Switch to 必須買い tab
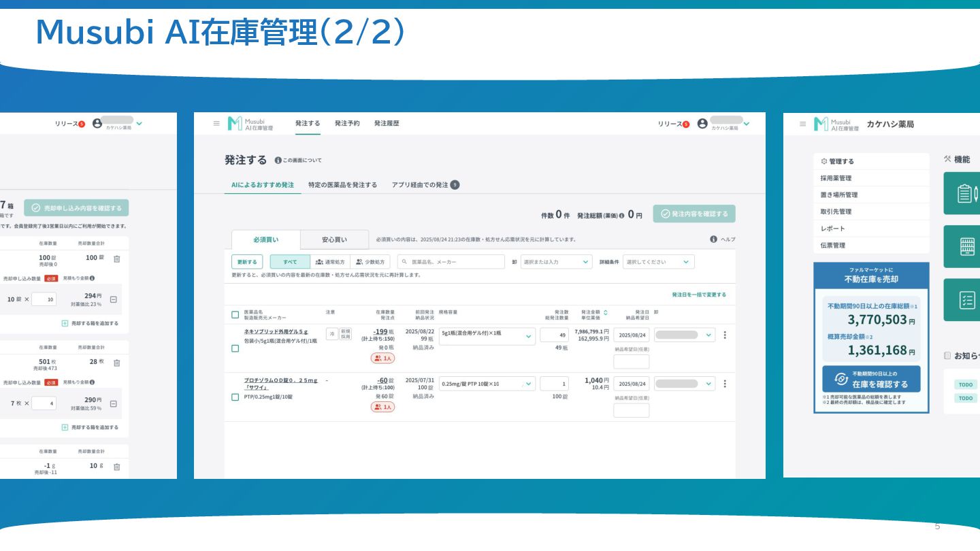This screenshot has width=980, height=551. [266, 239]
